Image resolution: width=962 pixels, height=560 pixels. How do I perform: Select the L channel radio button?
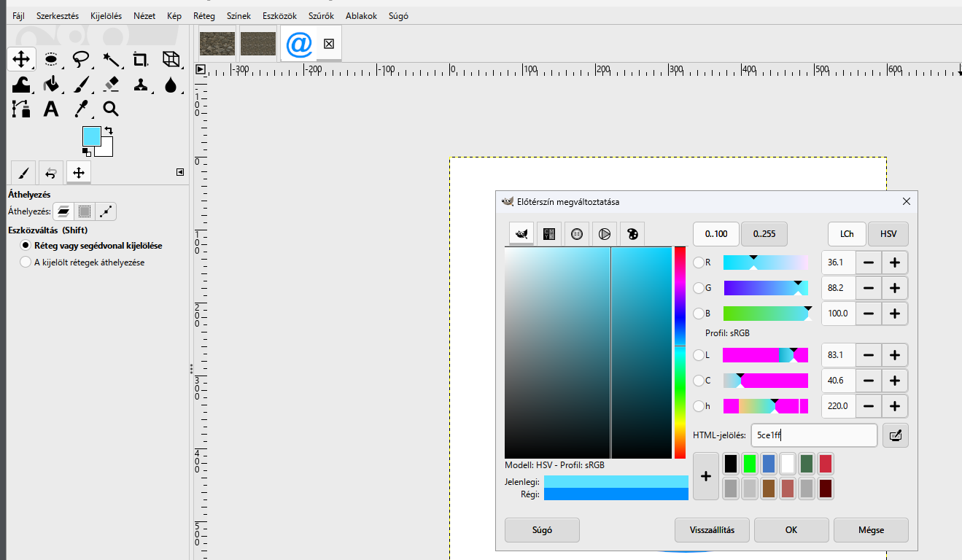coord(699,355)
